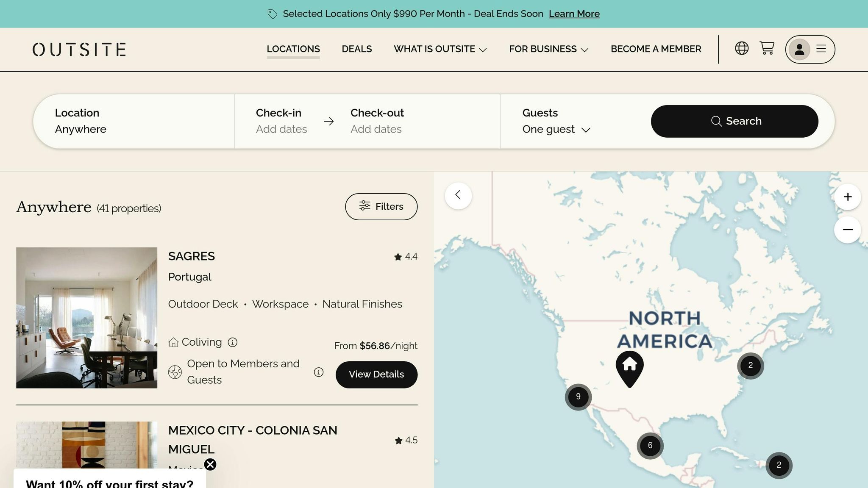The height and width of the screenshot is (488, 868).
Task: Expand For Business menu
Action: (548, 49)
